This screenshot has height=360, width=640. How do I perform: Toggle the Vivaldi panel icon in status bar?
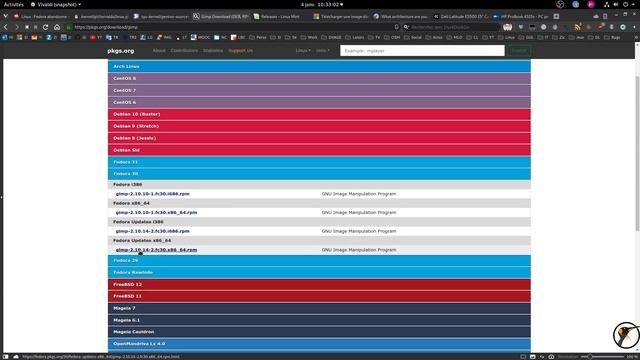click(x=6, y=356)
